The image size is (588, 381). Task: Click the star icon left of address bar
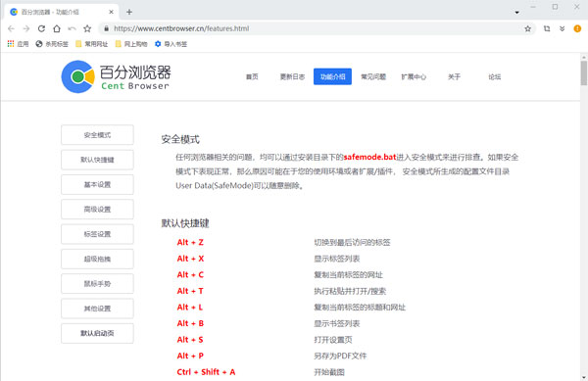[87, 28]
